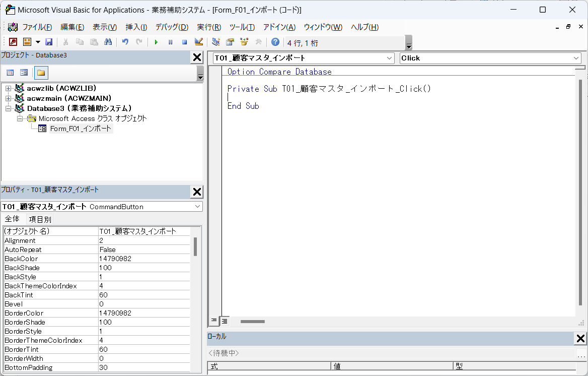Screen dimensions: 588x376
Task: Click the Help question-mark button
Action: click(275, 42)
